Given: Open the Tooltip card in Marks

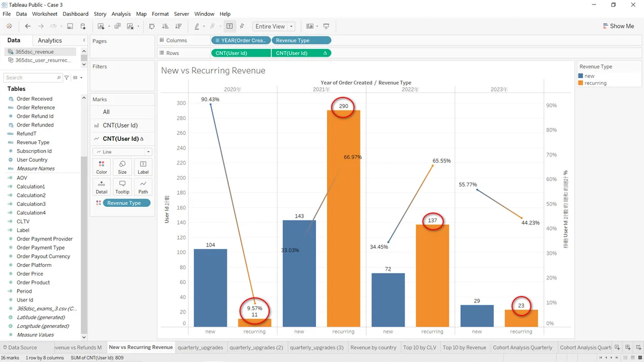Looking at the screenshot, I should coord(122,187).
